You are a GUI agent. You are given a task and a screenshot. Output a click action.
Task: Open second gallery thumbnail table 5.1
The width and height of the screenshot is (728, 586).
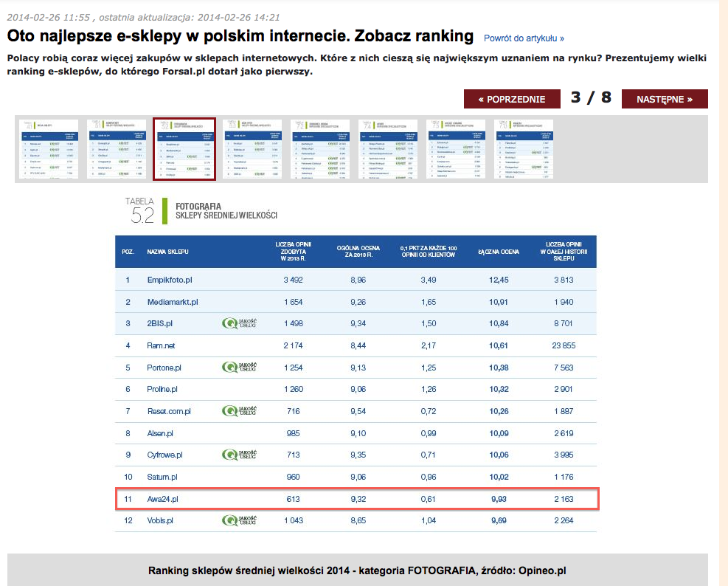pyautogui.click(x=117, y=148)
